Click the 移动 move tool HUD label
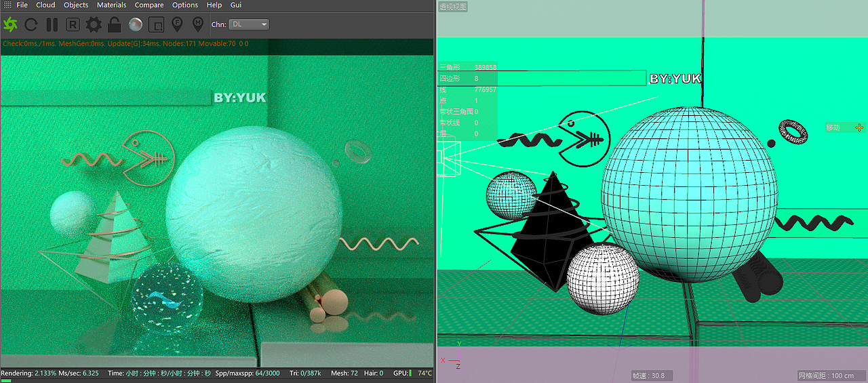The image size is (868, 383). (x=833, y=127)
